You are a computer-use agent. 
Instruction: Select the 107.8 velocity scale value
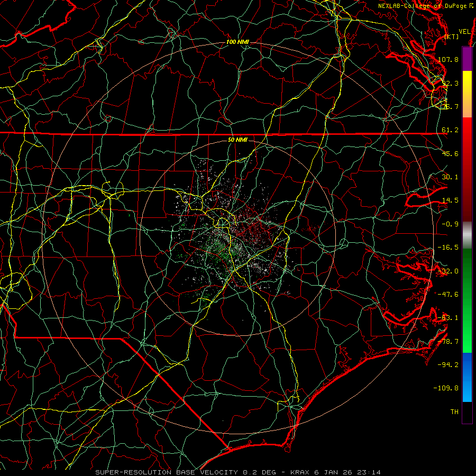448,59
